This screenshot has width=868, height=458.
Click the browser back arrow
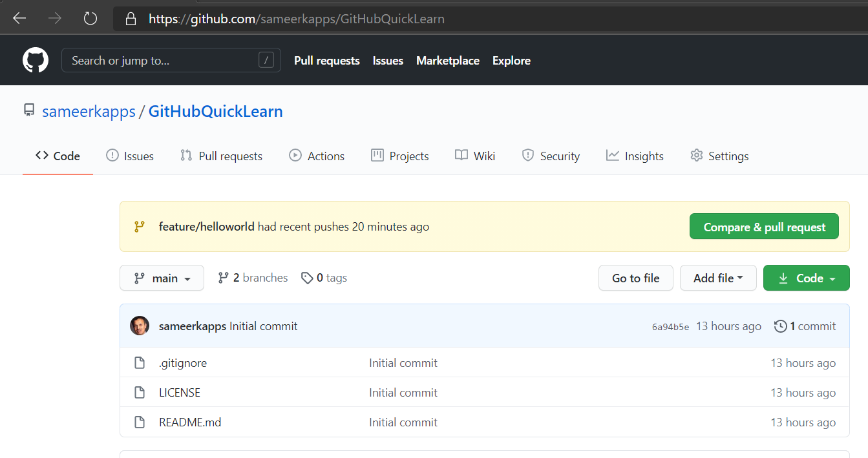19,17
